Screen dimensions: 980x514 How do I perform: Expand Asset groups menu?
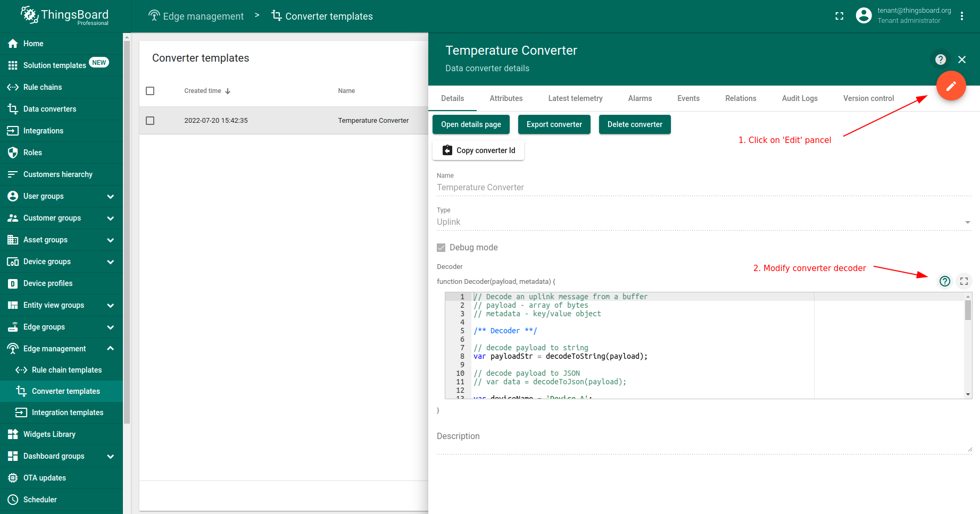pyautogui.click(x=110, y=240)
